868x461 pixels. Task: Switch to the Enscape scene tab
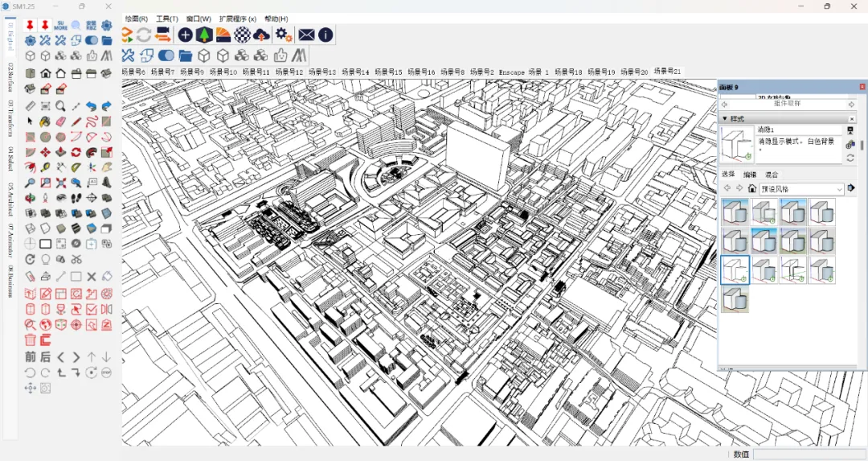[511, 72]
